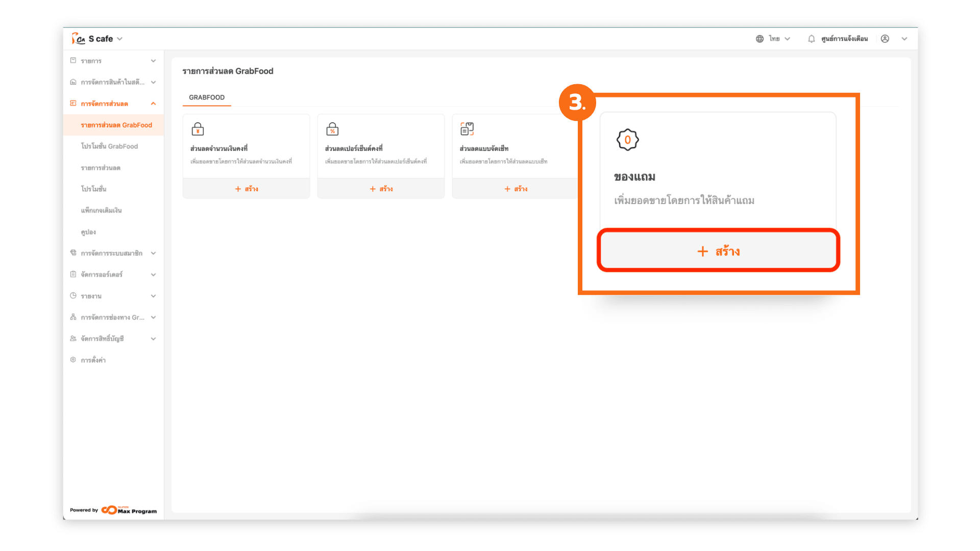The image size is (980, 551).
Task: Click the notification bell icon
Action: tap(811, 39)
